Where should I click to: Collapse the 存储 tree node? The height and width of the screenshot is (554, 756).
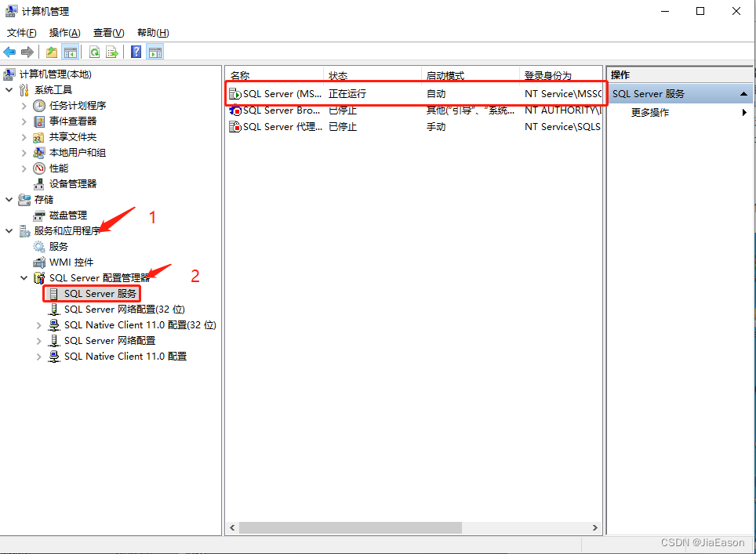click(9, 200)
